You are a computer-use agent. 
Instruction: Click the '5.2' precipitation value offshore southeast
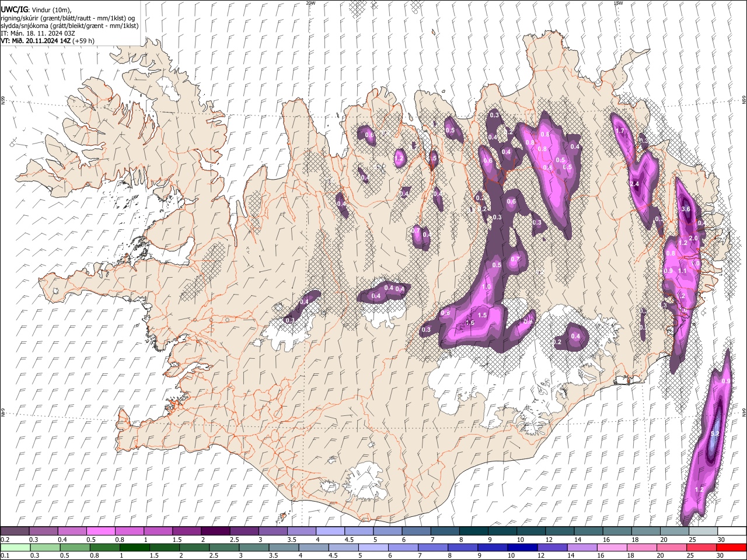coord(715,434)
